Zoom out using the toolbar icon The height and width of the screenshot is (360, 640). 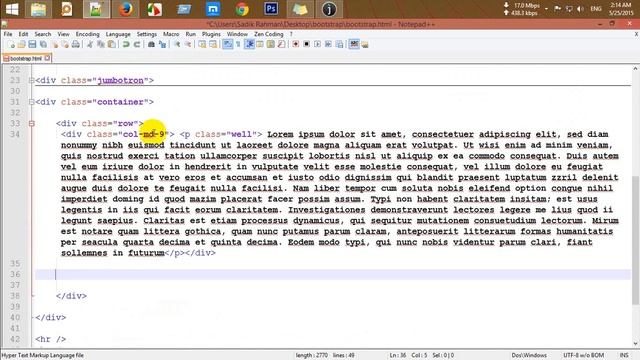[188, 44]
